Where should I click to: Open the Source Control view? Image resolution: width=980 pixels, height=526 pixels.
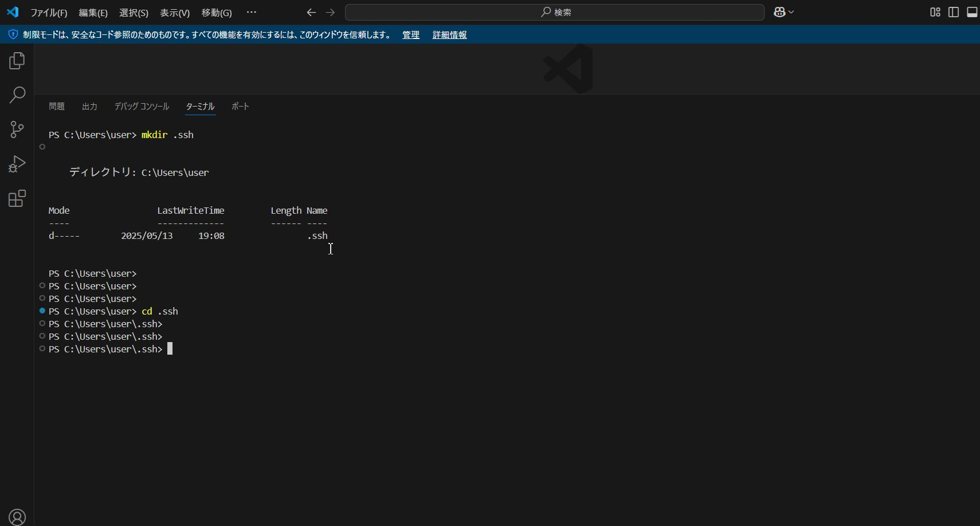17,129
